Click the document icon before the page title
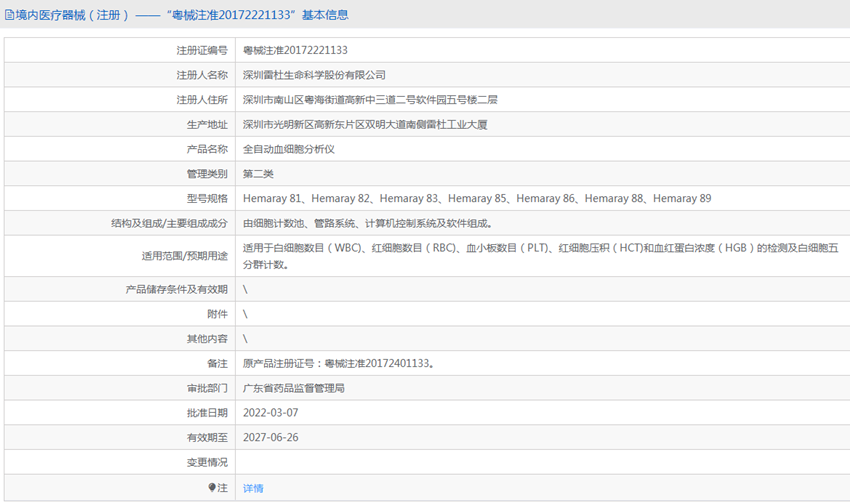 (10, 15)
